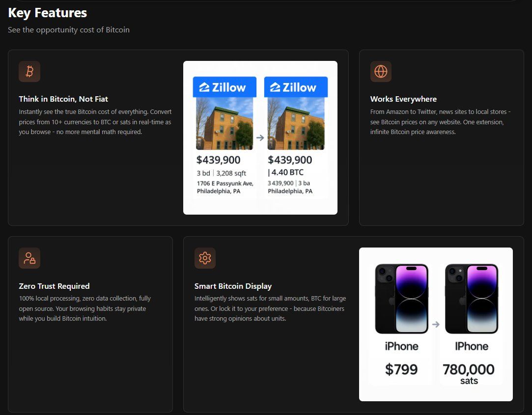Click the gear icon for Smart Bitcoin Display

[x=205, y=258]
